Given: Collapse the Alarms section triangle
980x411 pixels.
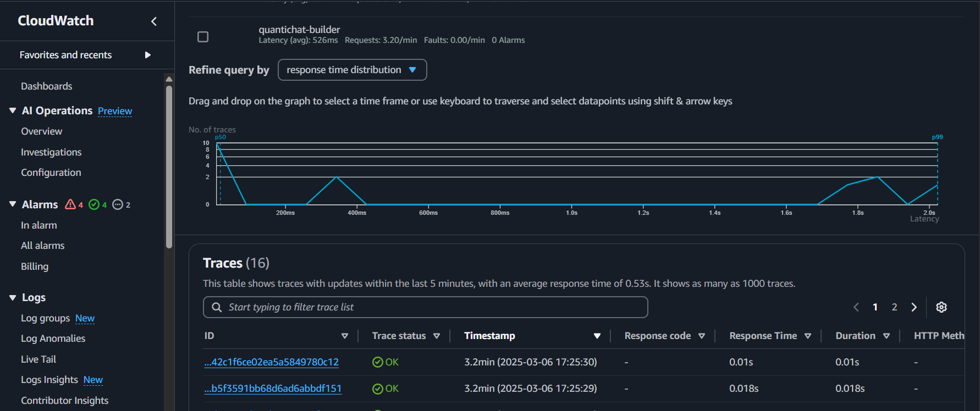Looking at the screenshot, I should pyautogui.click(x=13, y=204).
